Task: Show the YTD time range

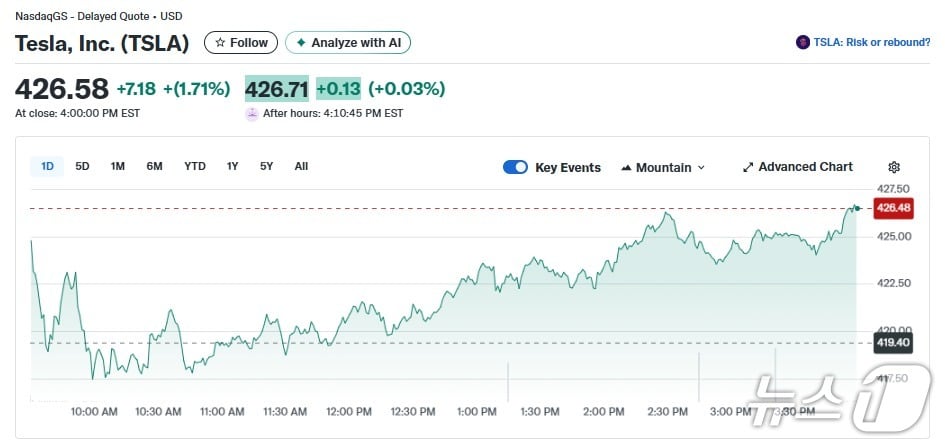Action: tap(195, 166)
